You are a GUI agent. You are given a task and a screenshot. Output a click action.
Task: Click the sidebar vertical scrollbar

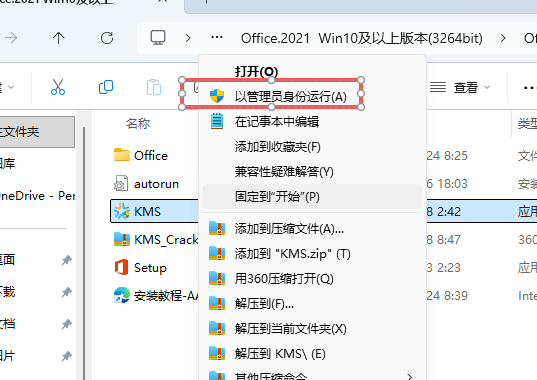click(x=84, y=253)
